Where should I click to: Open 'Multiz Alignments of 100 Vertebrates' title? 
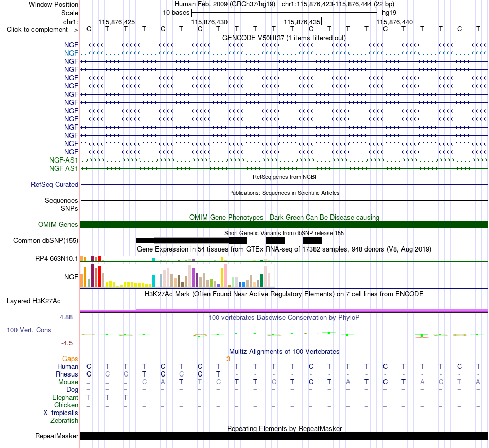coord(284,352)
